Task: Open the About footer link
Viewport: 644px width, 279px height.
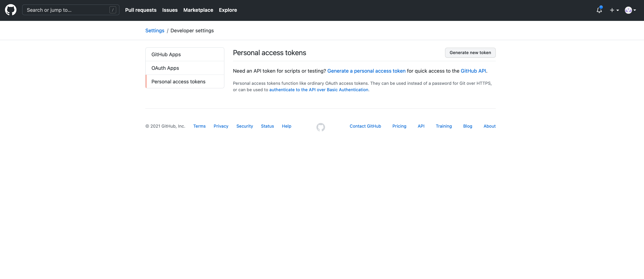Action: (490, 126)
